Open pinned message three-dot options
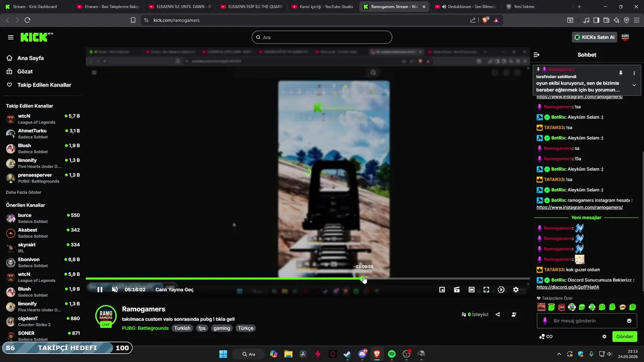This screenshot has width=644, height=362. click(634, 73)
